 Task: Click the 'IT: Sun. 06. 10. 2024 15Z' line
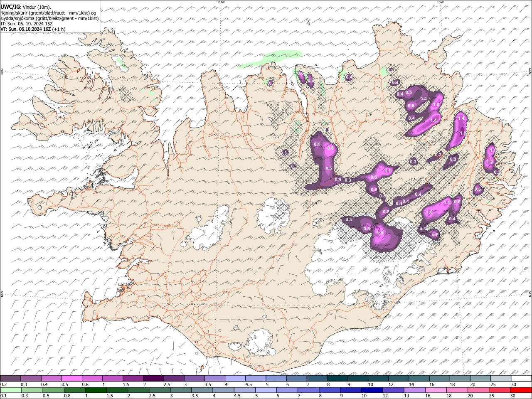click(x=27, y=24)
